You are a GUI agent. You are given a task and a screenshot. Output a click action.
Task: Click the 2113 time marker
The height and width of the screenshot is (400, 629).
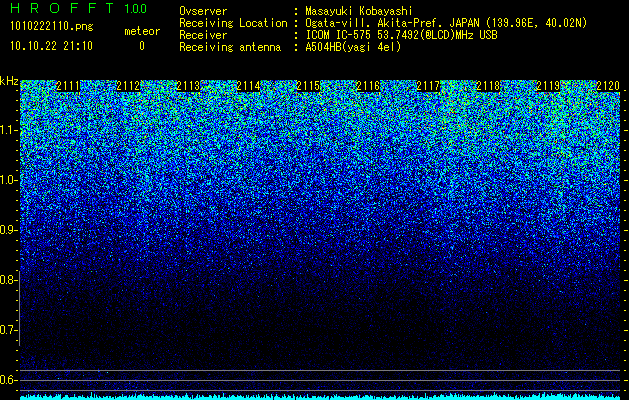188,86
